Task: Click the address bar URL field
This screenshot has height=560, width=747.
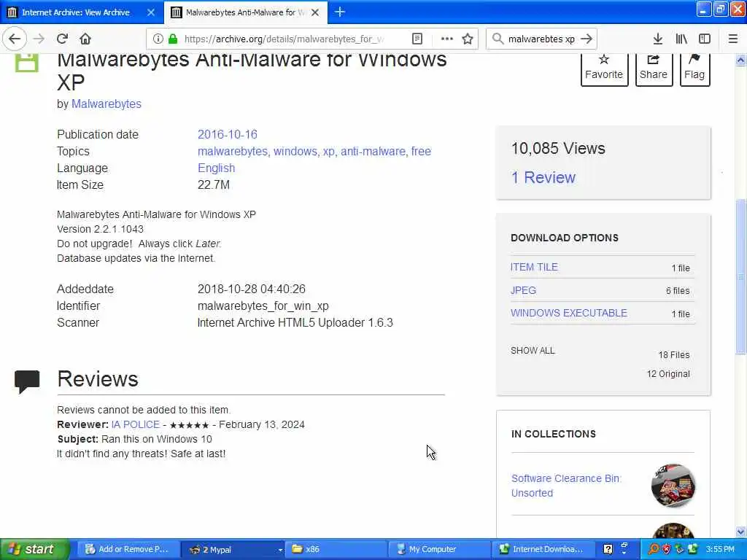Action: [284, 39]
